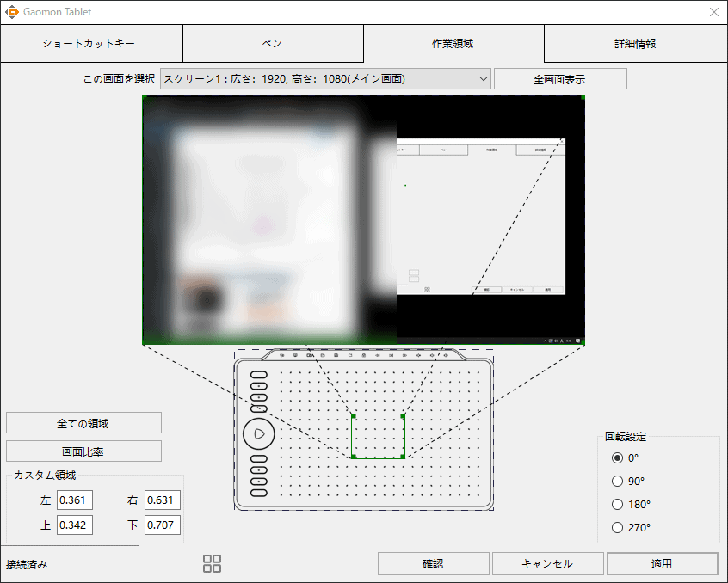
Task: Close the Gaomon Tablet window
Action: pos(714,12)
